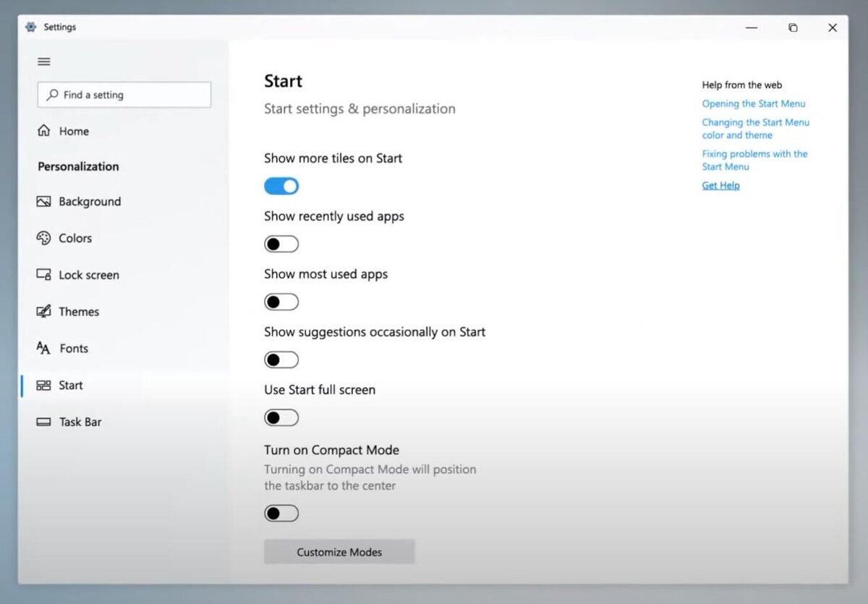Minimize the Settings window
Screen dimensions: 868x604
point(752,27)
